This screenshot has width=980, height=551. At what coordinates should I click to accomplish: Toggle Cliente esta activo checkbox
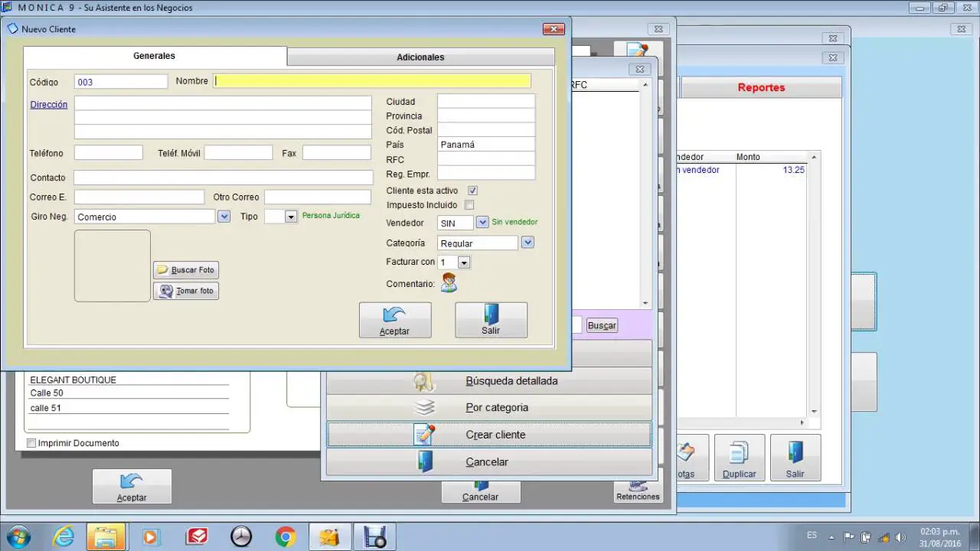[x=472, y=191]
